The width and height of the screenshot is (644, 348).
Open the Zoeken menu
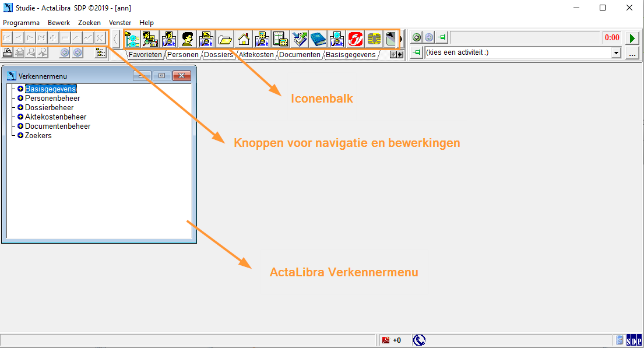pyautogui.click(x=90, y=23)
